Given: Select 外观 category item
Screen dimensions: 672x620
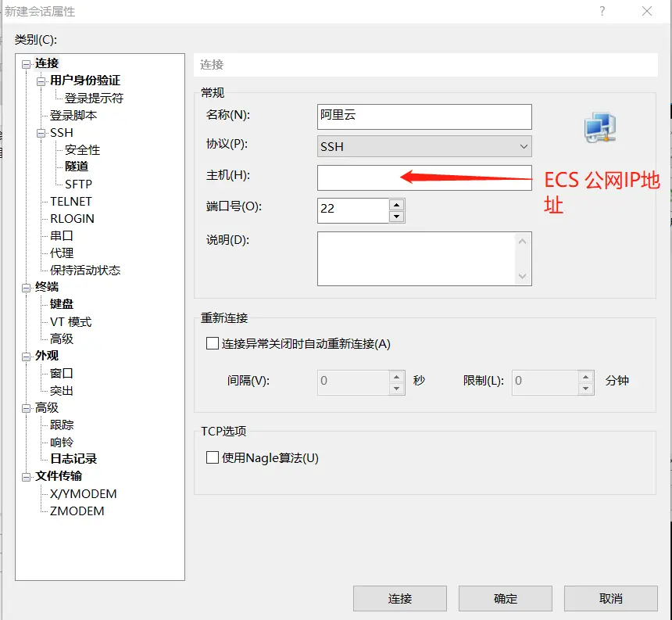Looking at the screenshot, I should click(47, 356).
